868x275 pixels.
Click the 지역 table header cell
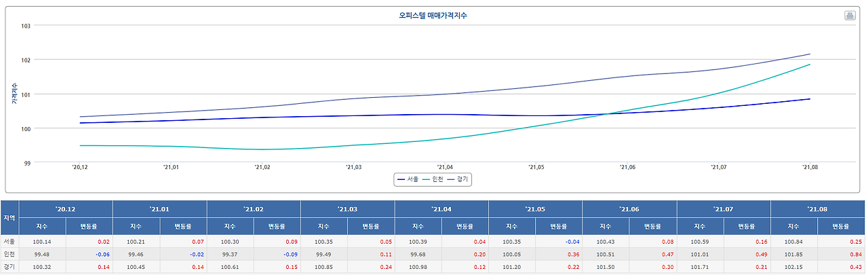click(x=9, y=217)
